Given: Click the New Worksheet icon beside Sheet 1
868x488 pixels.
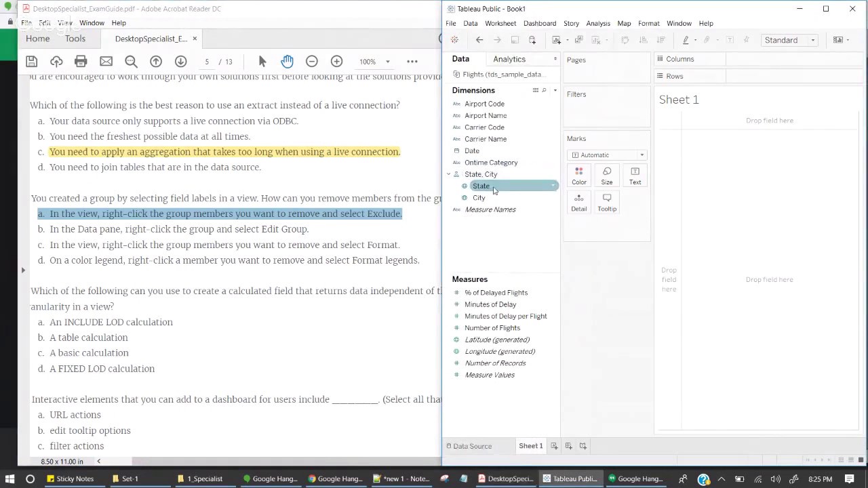Looking at the screenshot, I should (554, 446).
